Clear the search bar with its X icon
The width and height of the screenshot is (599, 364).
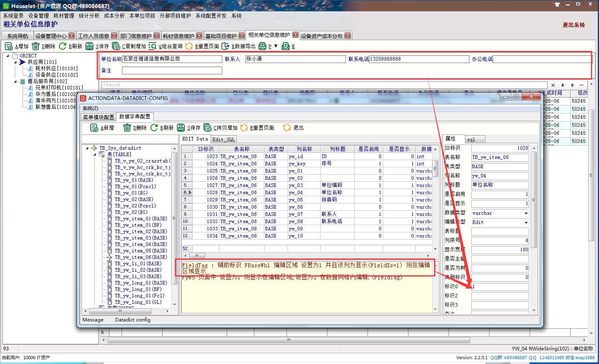point(553,85)
